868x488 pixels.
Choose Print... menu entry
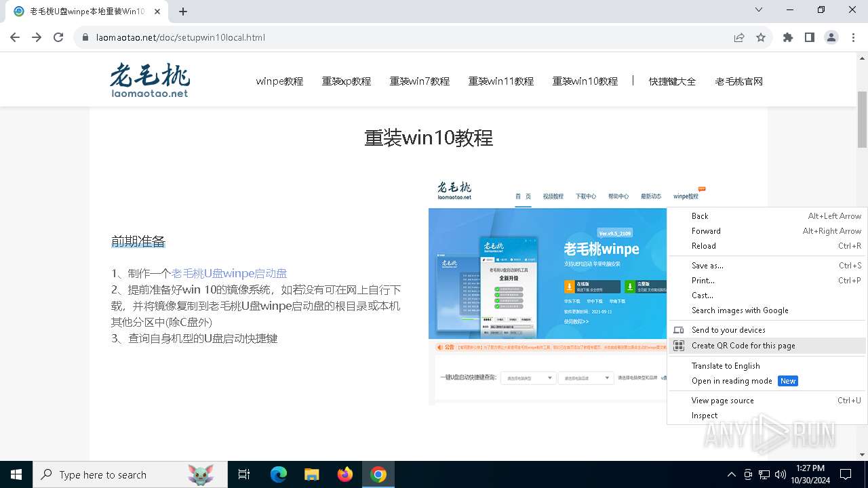coord(767,281)
